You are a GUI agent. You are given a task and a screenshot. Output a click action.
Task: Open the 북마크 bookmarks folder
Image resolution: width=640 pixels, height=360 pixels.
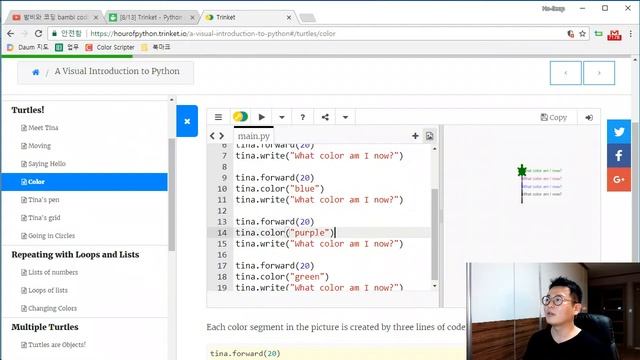(156, 47)
